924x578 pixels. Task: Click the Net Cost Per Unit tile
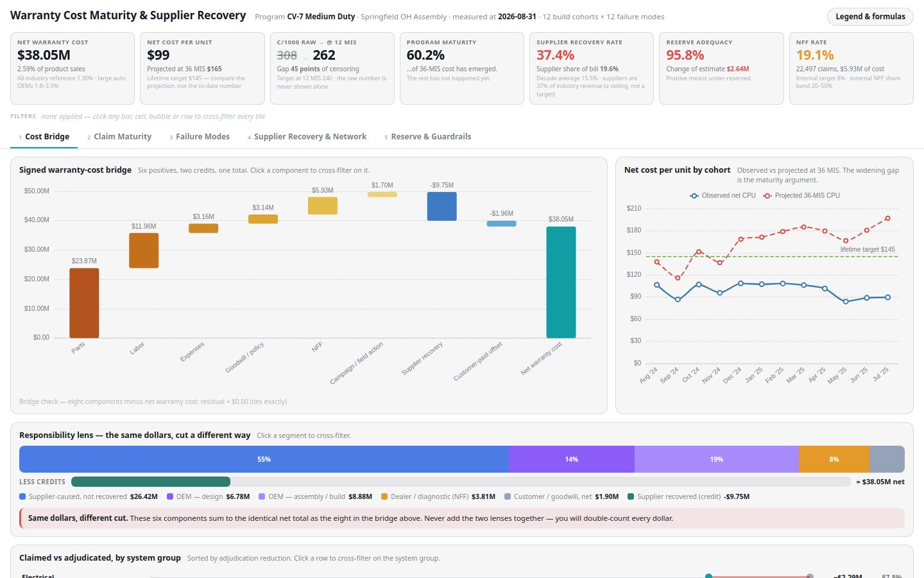202,68
